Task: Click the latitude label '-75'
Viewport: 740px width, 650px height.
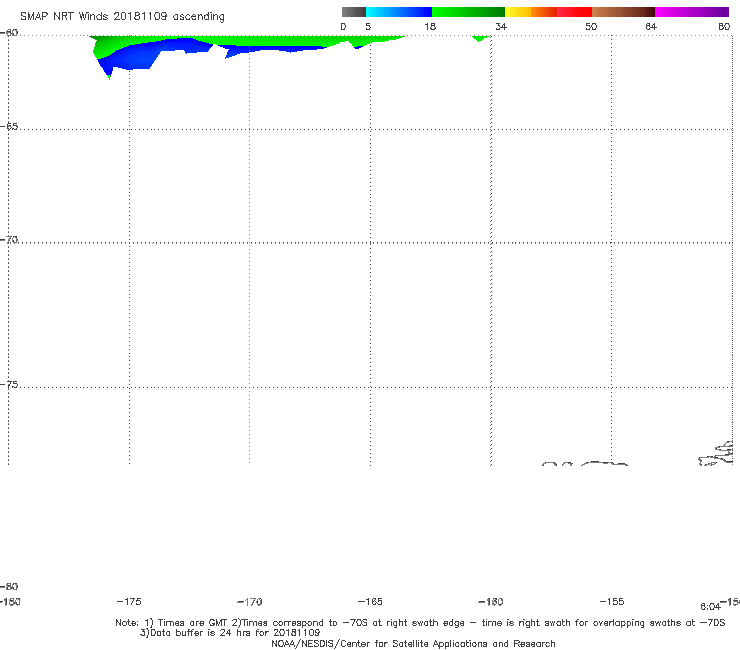Action: [x=9, y=385]
